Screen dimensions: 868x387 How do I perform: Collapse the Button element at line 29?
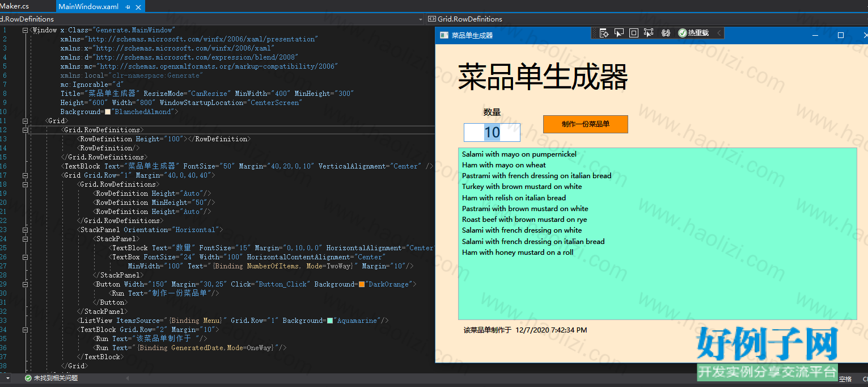pyautogui.click(x=25, y=284)
